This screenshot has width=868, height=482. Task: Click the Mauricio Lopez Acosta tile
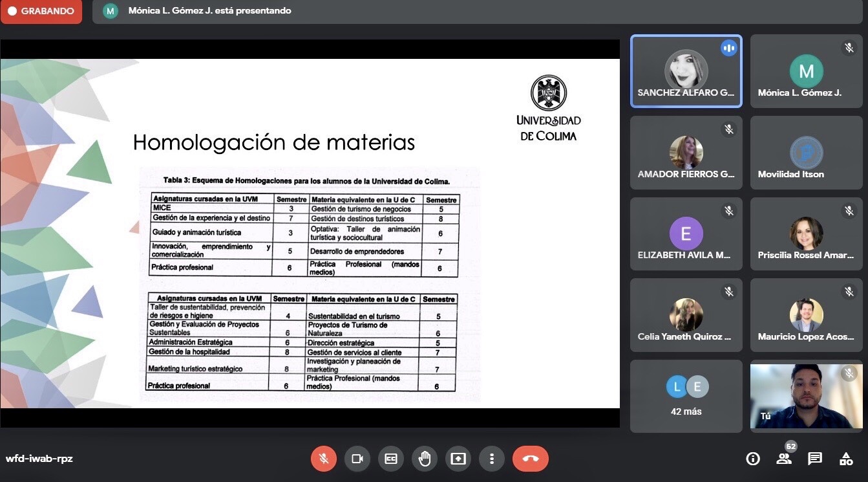[x=806, y=315]
